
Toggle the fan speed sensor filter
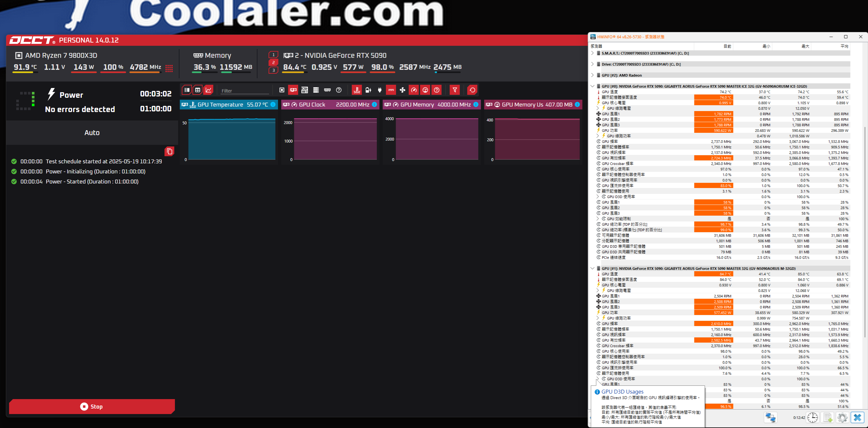point(402,90)
